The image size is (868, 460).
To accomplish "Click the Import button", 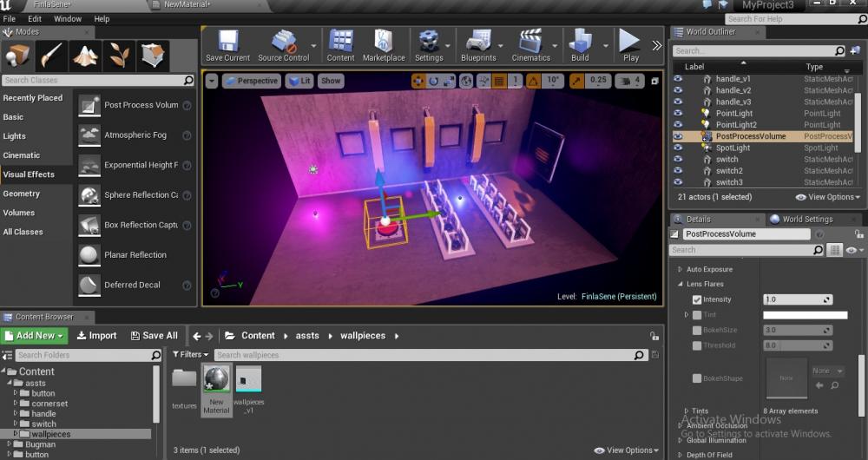I will point(97,335).
